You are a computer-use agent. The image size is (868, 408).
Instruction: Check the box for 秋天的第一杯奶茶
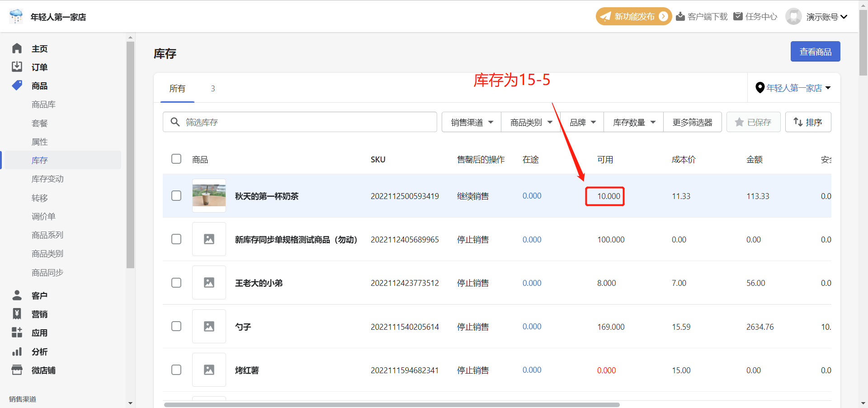point(176,195)
